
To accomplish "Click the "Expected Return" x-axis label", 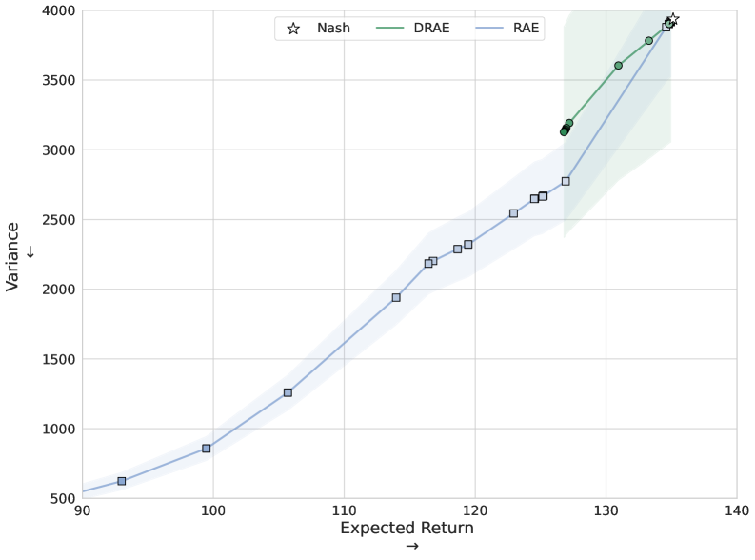I will pyautogui.click(x=407, y=529).
